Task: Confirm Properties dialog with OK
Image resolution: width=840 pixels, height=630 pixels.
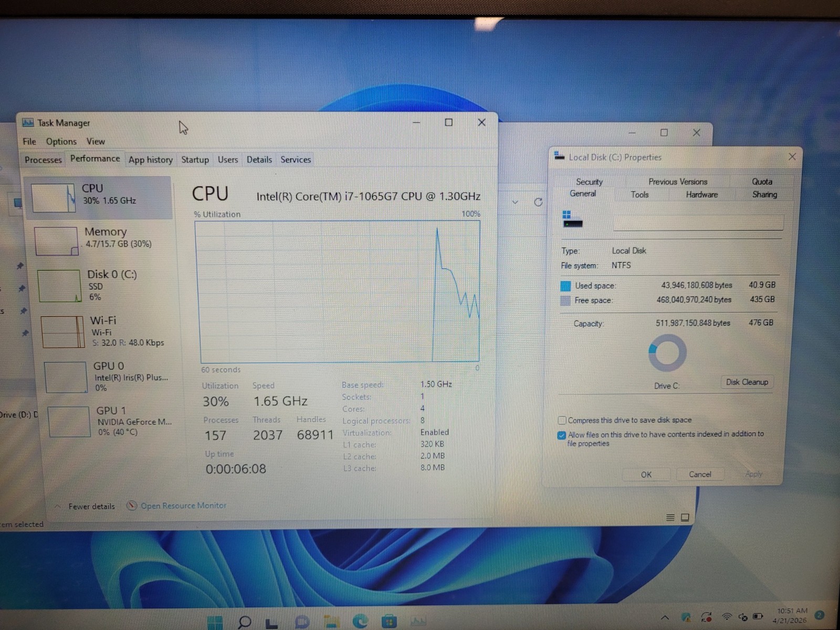Action: (646, 475)
